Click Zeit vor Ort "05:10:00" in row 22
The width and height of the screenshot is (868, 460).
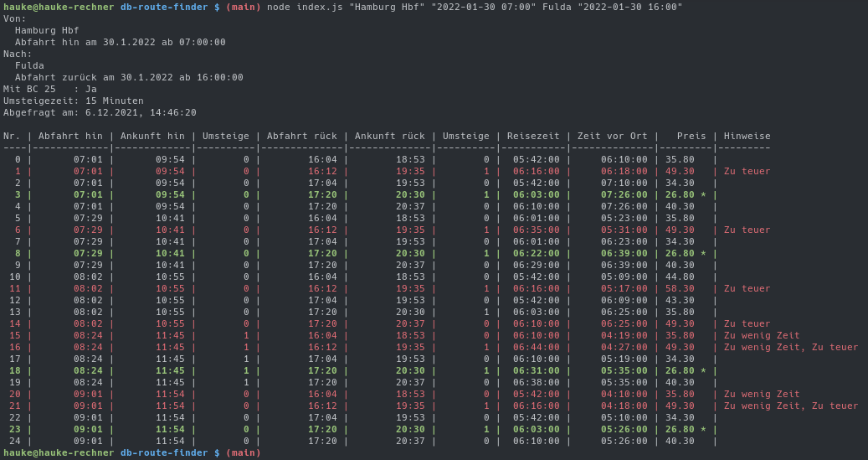(624, 417)
